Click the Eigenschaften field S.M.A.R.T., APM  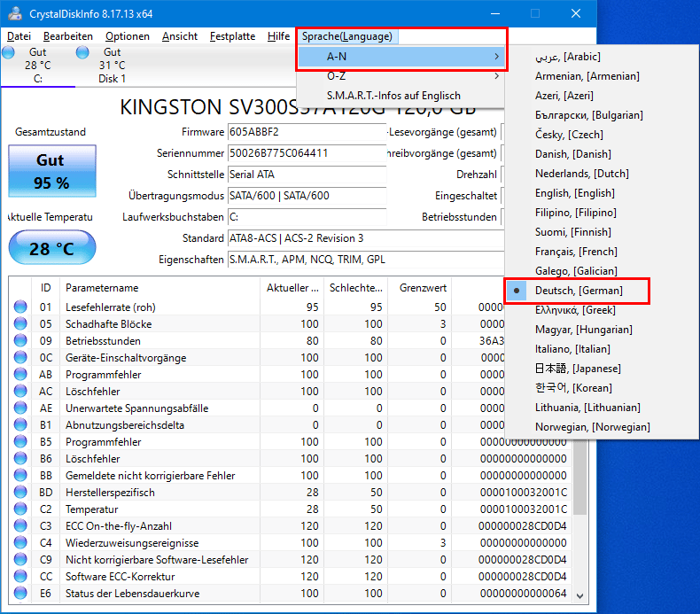pyautogui.click(x=366, y=260)
